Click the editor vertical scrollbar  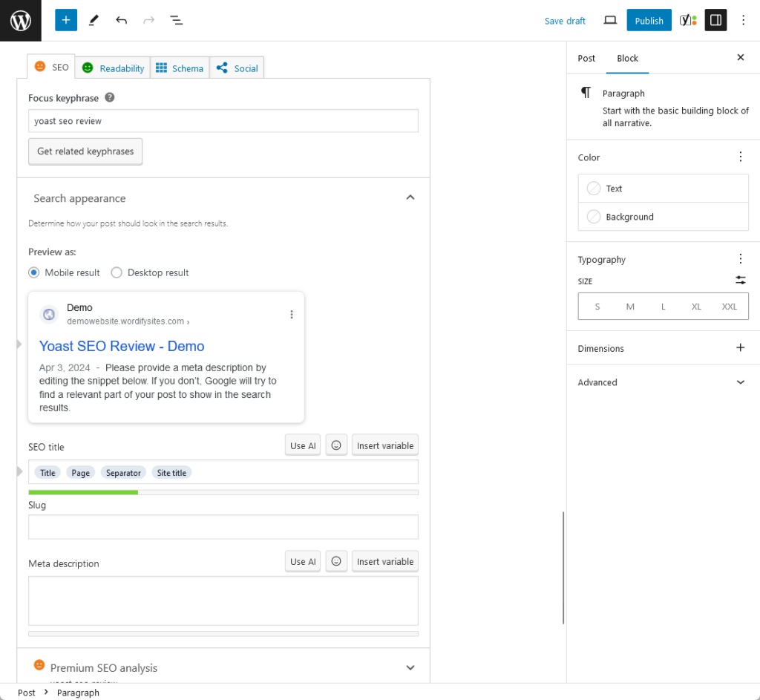[x=563, y=568]
